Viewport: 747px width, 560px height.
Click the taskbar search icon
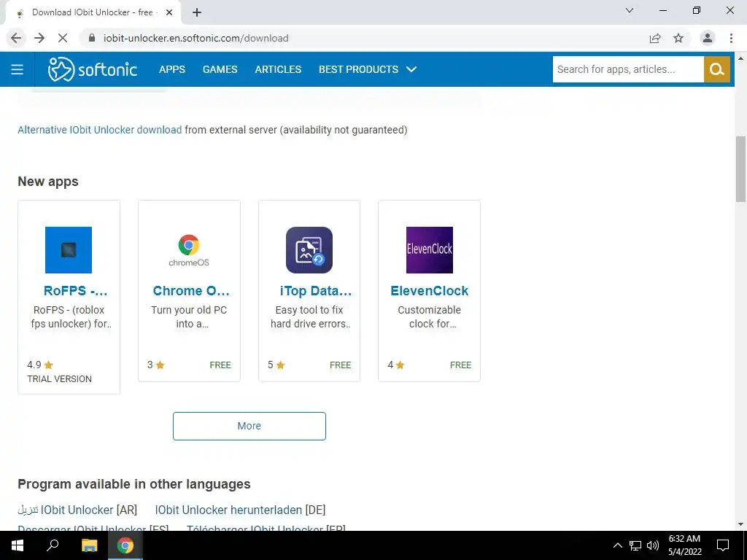53,545
